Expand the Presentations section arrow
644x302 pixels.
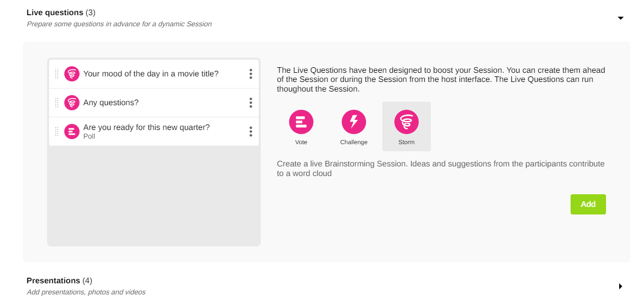pos(620,286)
